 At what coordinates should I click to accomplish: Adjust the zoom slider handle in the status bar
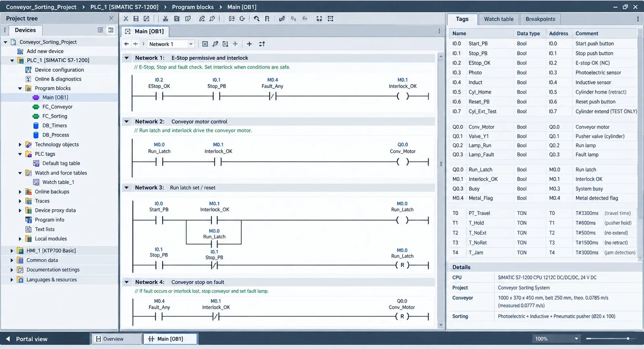(x=628, y=339)
